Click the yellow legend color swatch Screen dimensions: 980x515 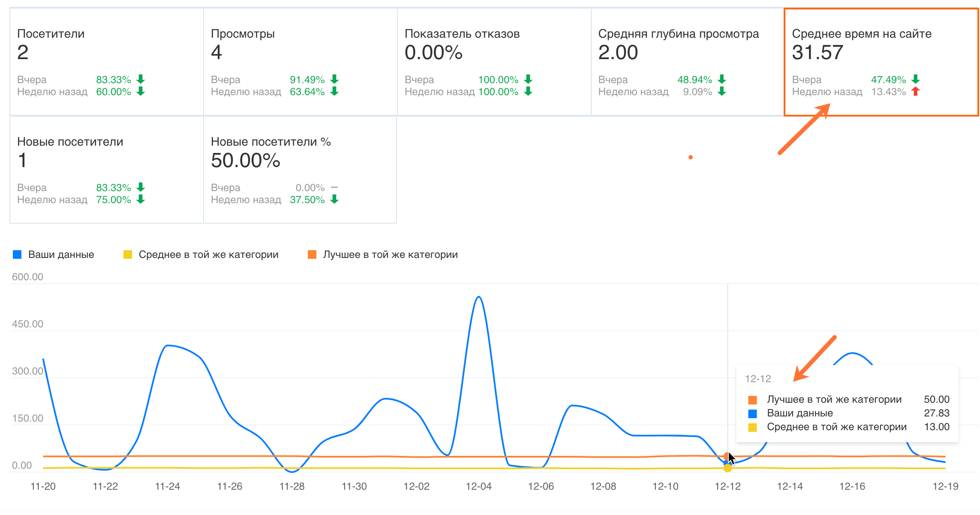tap(128, 255)
